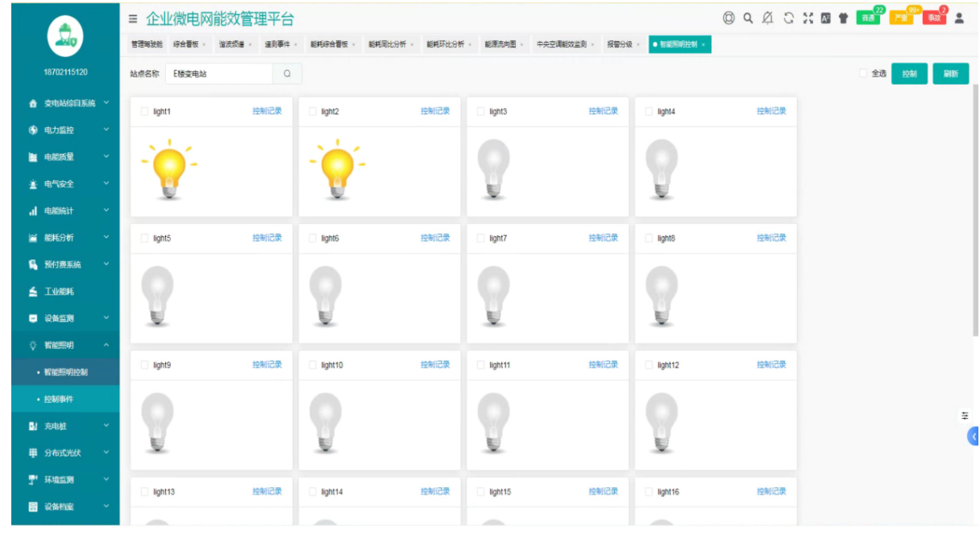980x534 pixels.
Task: Click the hamburger menu collapse icon
Action: coord(134,19)
